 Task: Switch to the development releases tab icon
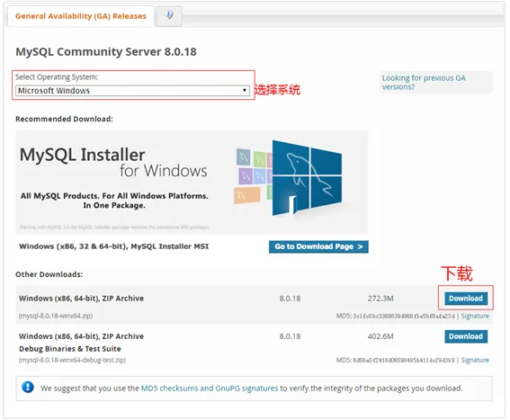pyautogui.click(x=169, y=15)
